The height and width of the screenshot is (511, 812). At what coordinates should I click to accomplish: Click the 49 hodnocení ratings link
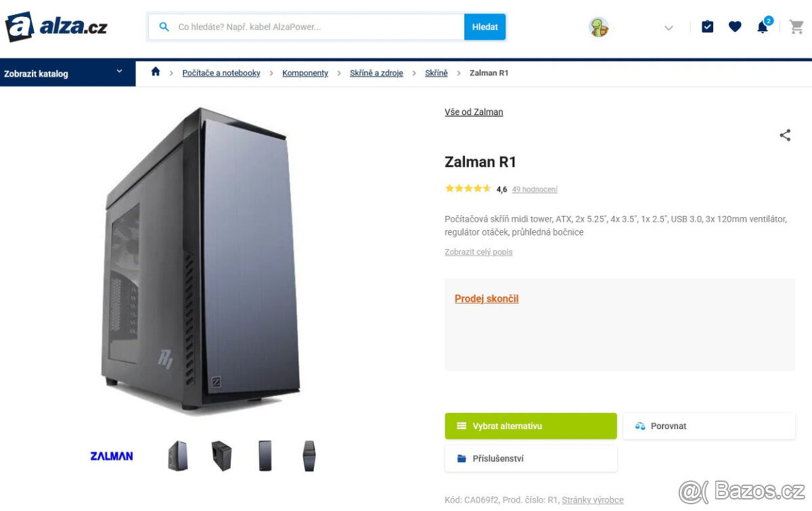coord(535,189)
